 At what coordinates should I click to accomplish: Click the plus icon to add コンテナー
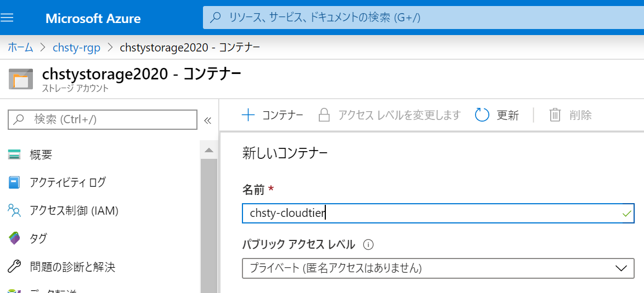(248, 115)
